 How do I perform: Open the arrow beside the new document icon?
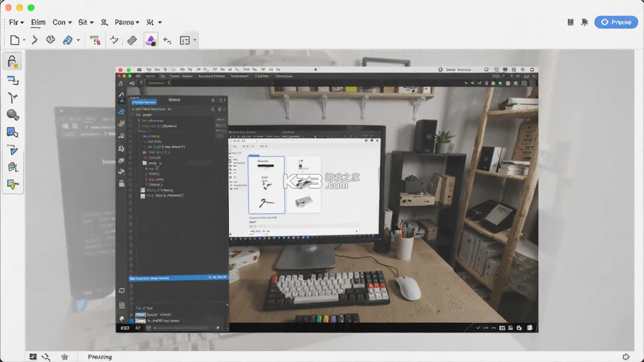tap(25, 40)
